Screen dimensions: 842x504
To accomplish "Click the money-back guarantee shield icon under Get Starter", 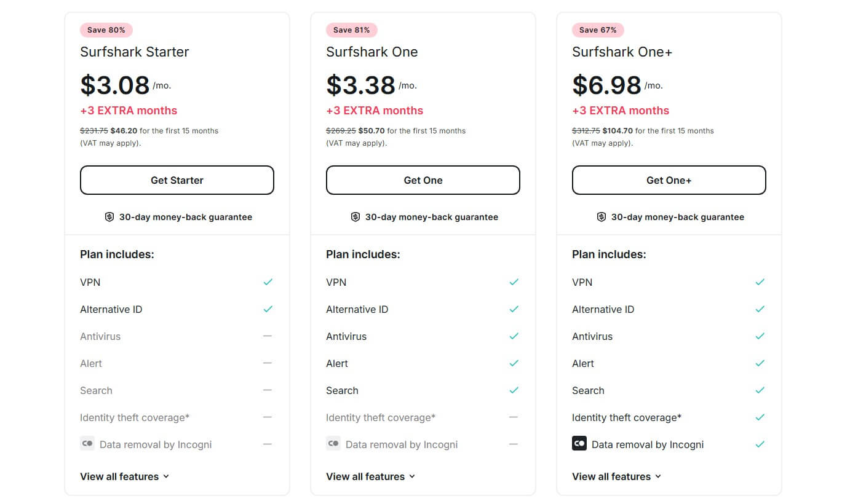I will [109, 216].
